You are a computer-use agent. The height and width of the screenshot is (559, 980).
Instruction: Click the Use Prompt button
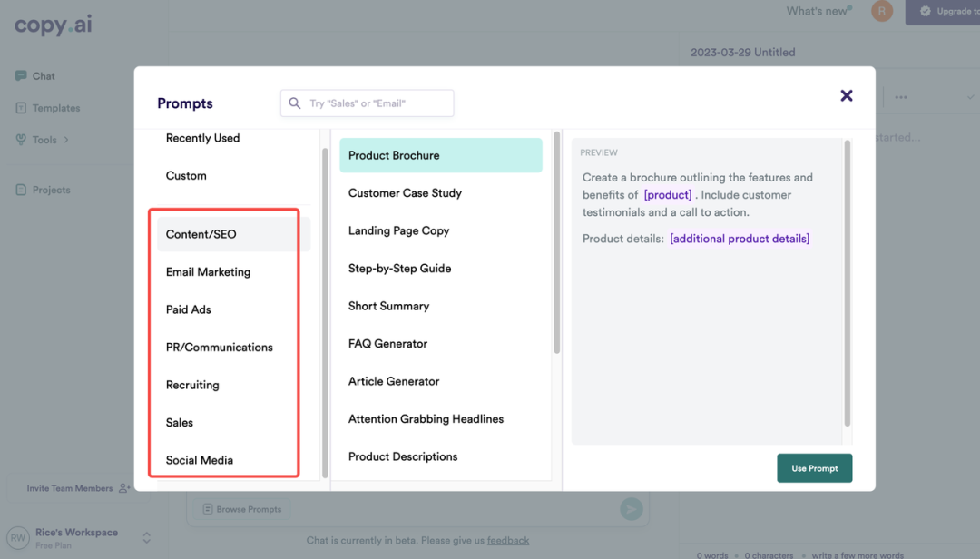[x=814, y=468]
